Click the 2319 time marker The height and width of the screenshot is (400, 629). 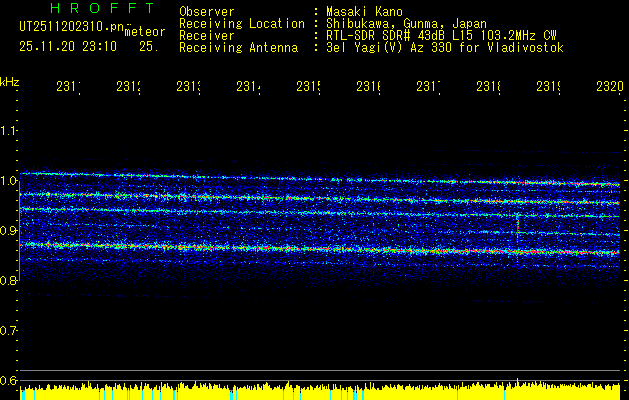[x=549, y=87]
